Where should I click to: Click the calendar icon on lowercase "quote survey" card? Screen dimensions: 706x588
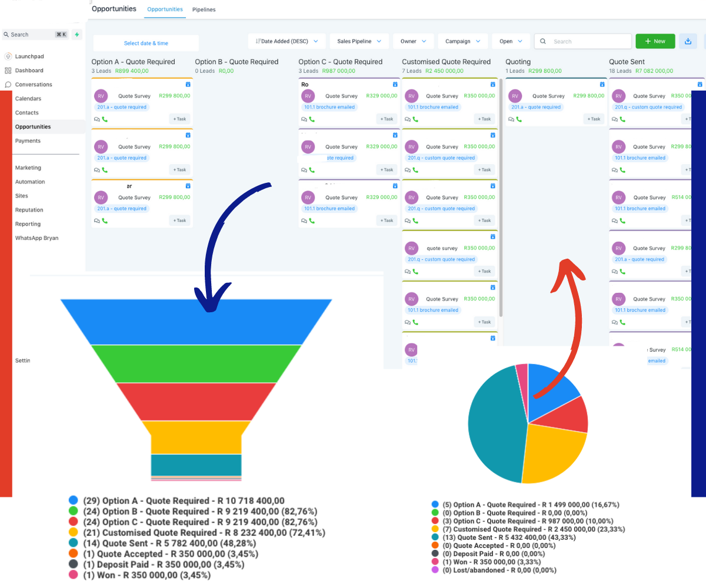pyautogui.click(x=493, y=237)
